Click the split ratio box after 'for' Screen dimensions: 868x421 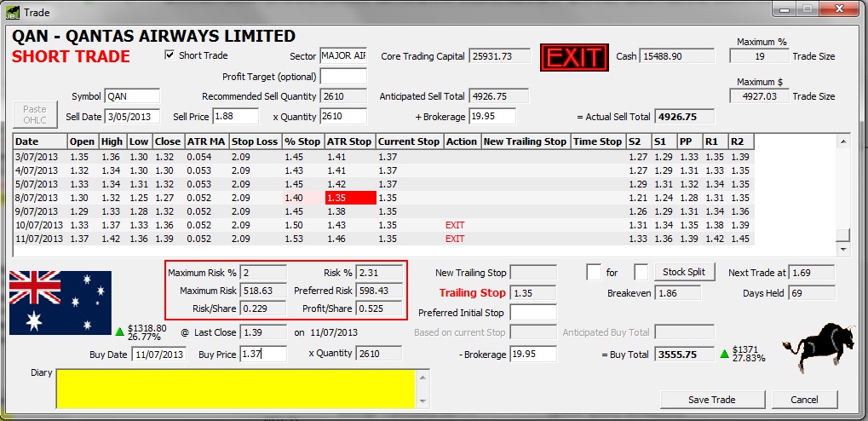(641, 272)
